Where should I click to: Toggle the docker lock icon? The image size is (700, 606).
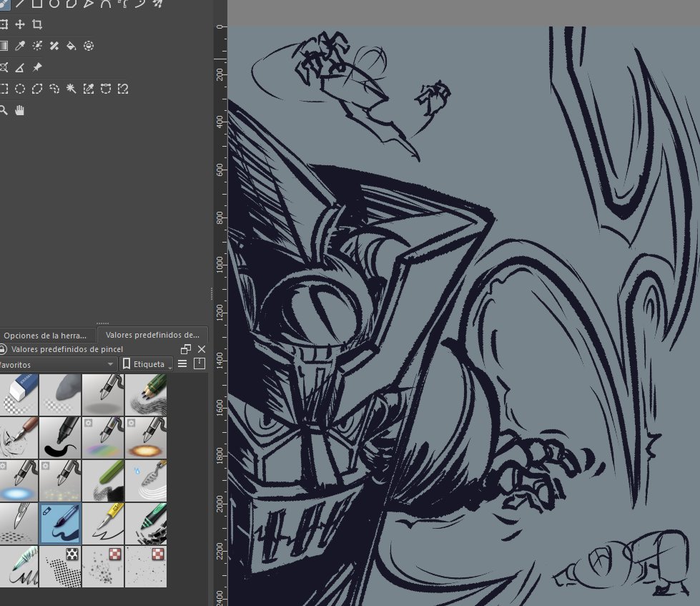coord(4,349)
